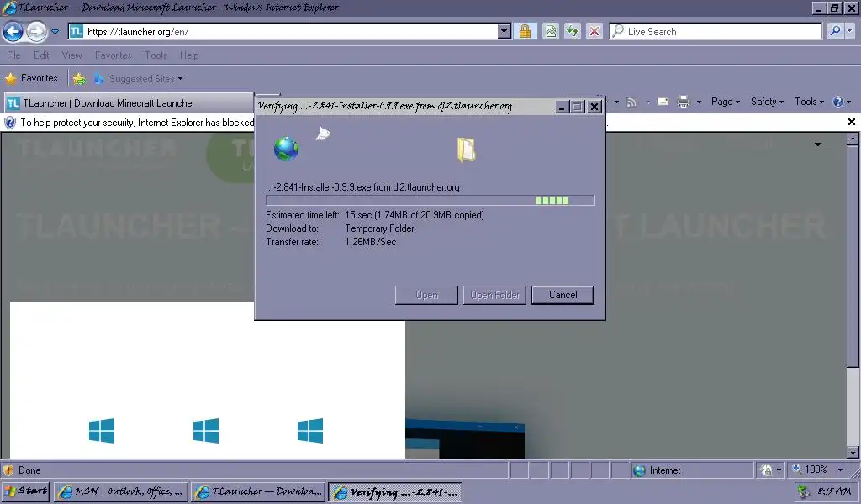Open the Favorites menu in menu bar
Screen dimensions: 861x504
114,55
